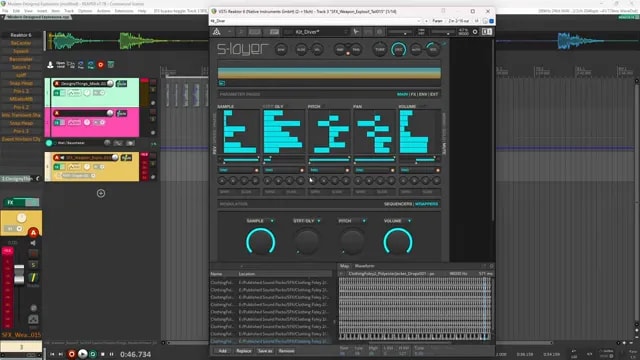
Task: Select the ENV parameter page
Action: click(x=423, y=94)
